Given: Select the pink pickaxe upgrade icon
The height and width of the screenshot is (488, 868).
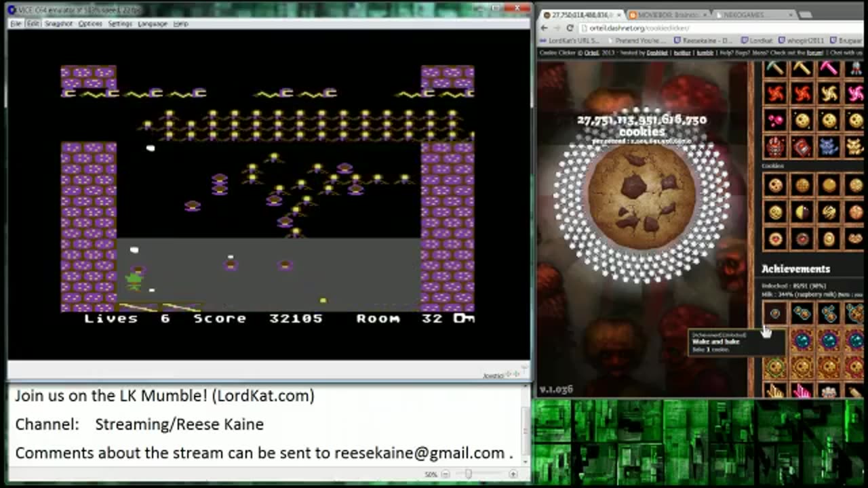Looking at the screenshot, I should (829, 68).
